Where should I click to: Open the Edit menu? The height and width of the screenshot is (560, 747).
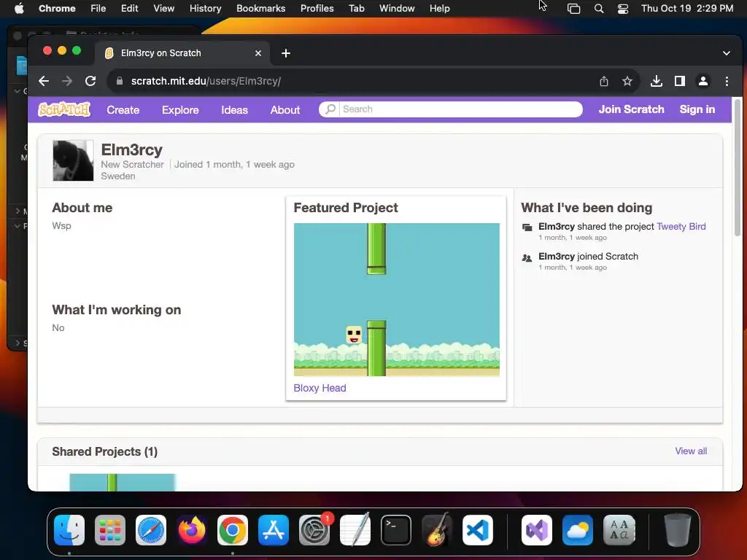pos(129,9)
